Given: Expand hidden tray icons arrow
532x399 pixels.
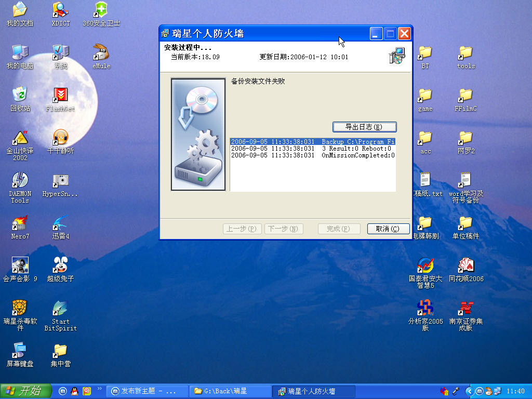Looking at the screenshot, I should point(470,391).
